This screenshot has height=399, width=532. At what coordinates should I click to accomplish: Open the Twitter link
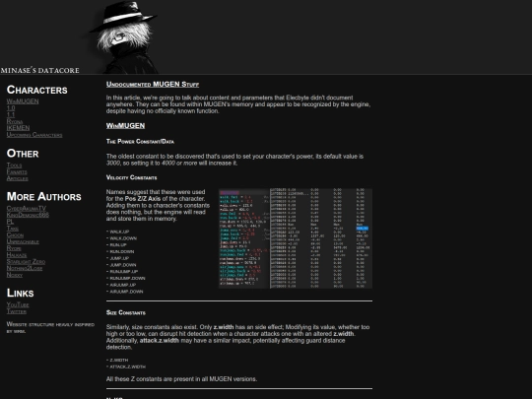click(x=17, y=311)
